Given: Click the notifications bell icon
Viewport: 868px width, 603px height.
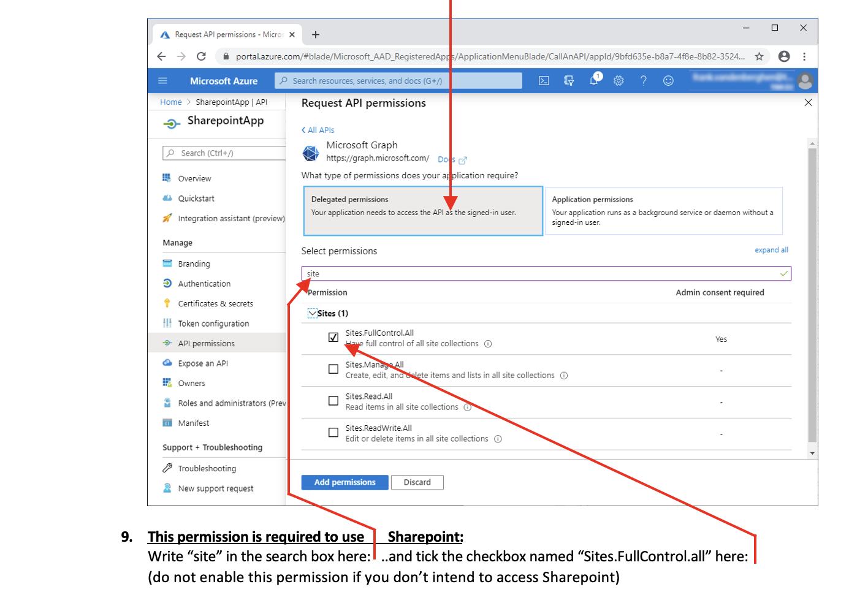Looking at the screenshot, I should [x=593, y=81].
